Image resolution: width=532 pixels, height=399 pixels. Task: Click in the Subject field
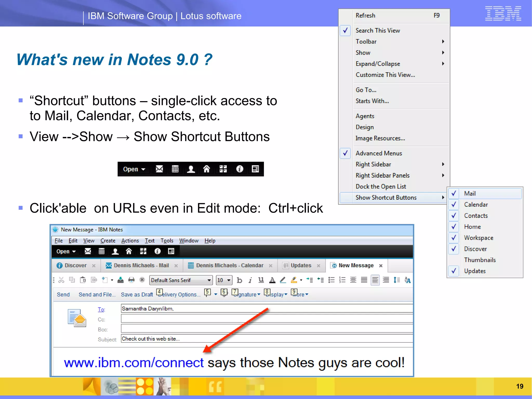(267, 339)
